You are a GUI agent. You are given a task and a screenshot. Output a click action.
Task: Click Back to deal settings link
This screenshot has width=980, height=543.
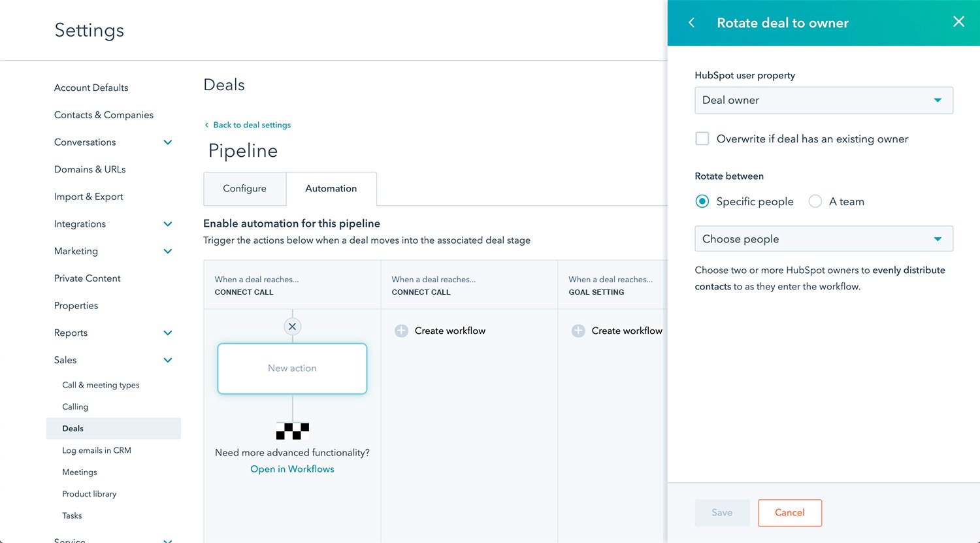(x=252, y=125)
